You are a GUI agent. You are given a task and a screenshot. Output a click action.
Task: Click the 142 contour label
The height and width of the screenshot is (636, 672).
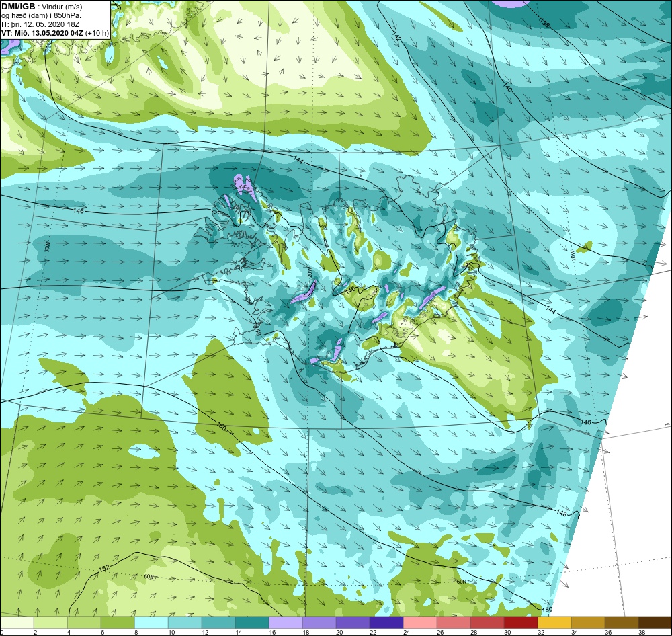(397, 37)
